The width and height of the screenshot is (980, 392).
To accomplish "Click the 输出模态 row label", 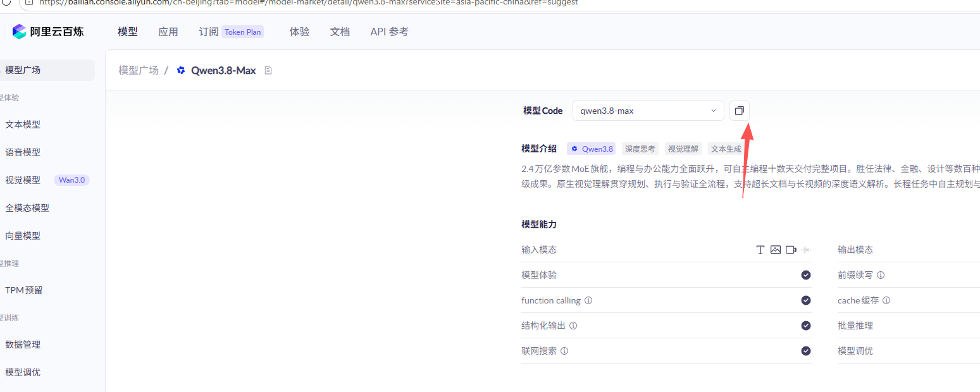I will 855,250.
